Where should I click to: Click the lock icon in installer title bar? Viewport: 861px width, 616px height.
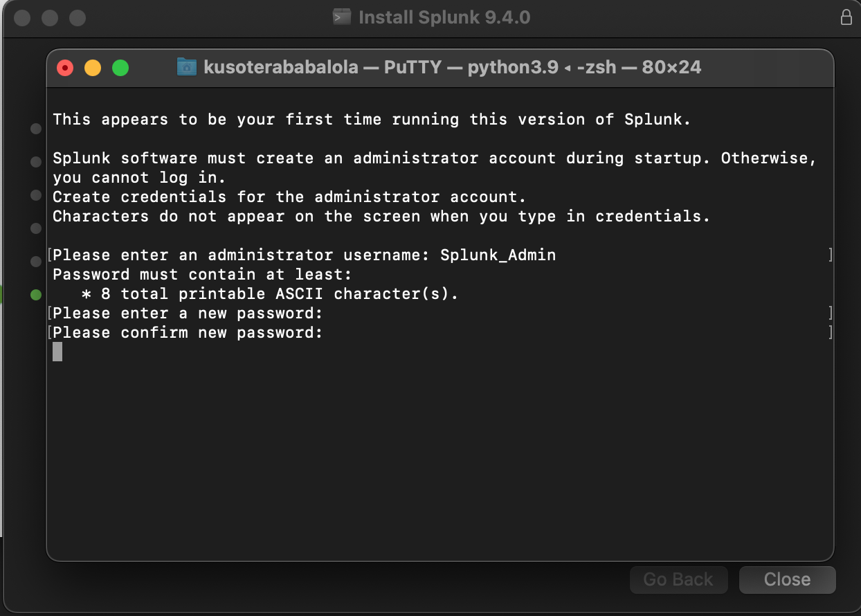click(x=846, y=17)
